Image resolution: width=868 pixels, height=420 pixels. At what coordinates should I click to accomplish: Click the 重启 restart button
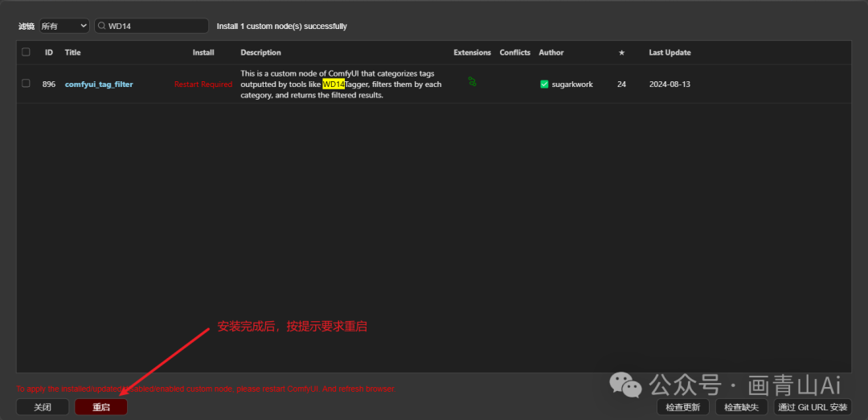coord(100,407)
